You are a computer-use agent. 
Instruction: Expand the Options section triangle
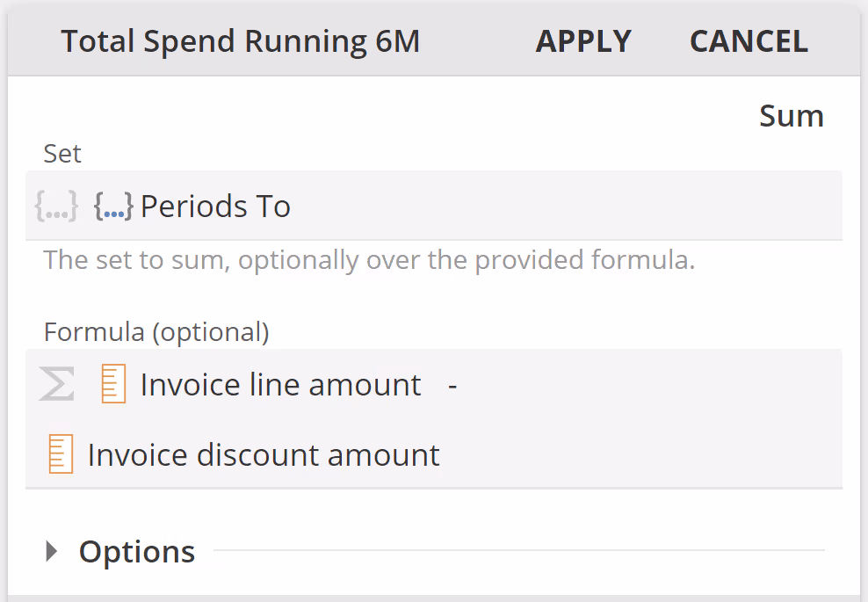pos(53,551)
